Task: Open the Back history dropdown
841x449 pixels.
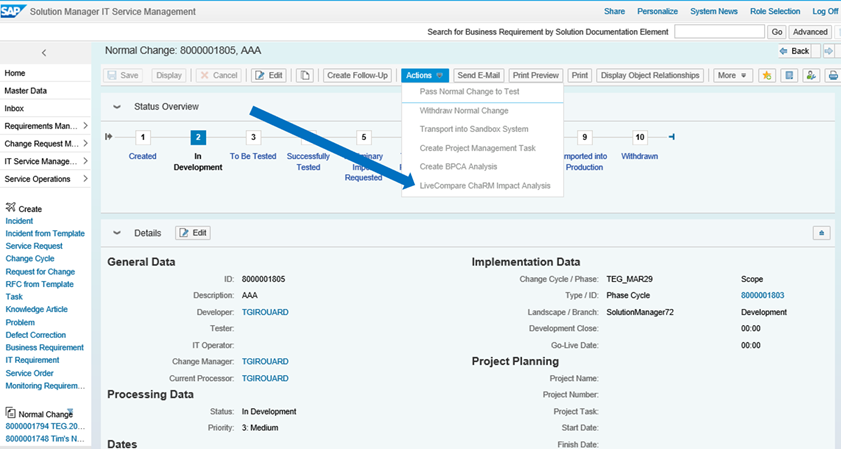Action: tap(816, 51)
